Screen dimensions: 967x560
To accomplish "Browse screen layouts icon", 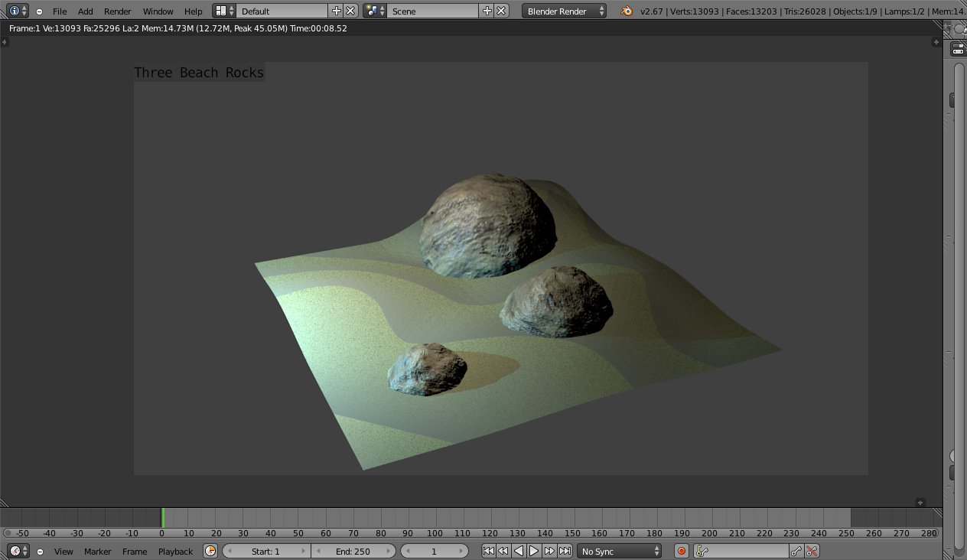I will tap(224, 11).
